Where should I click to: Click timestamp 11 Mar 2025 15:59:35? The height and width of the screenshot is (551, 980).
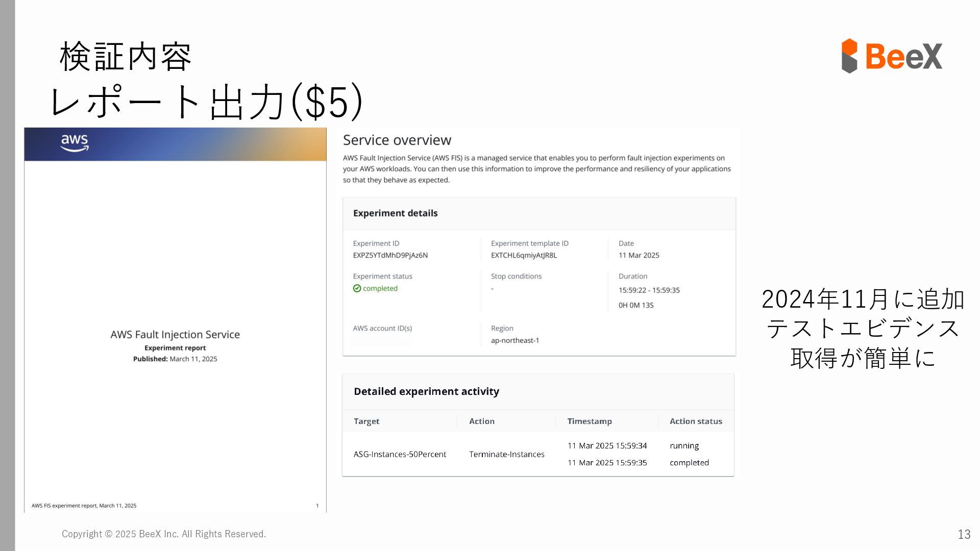607,462
